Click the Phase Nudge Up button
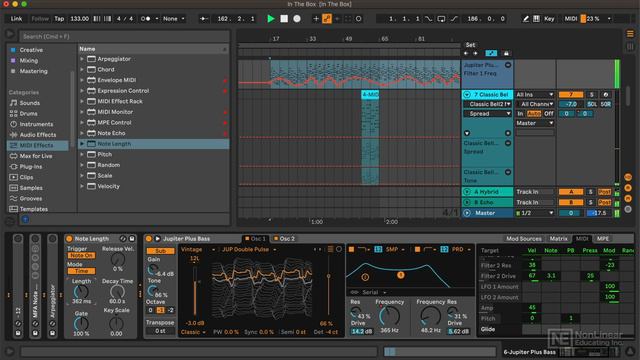 tap(108, 19)
